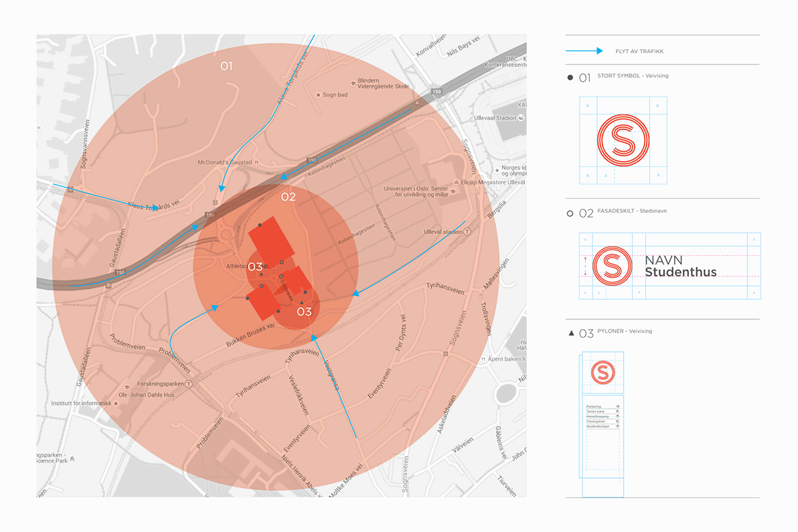Click the blue traffic-flow arrow in the legend
Screen dimensions: 798x532
(585, 51)
